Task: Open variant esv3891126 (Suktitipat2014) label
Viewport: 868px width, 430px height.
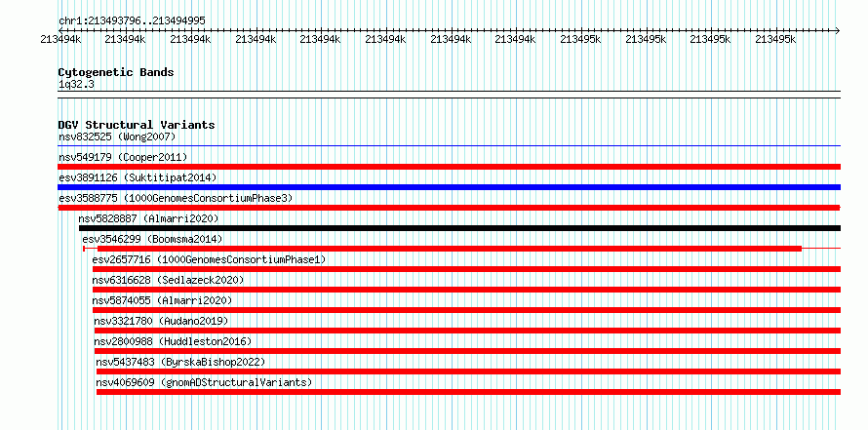Action: point(138,177)
